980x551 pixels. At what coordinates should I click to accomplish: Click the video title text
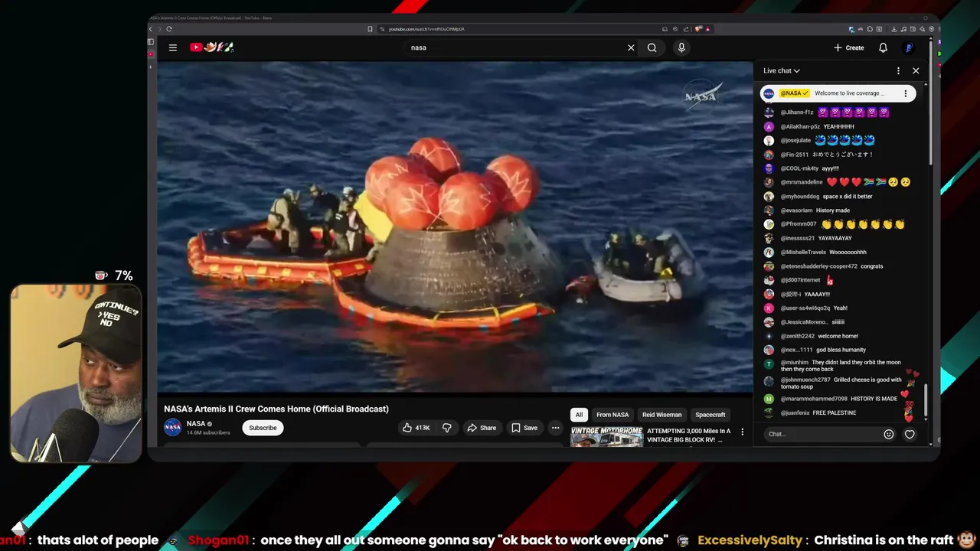coord(276,409)
